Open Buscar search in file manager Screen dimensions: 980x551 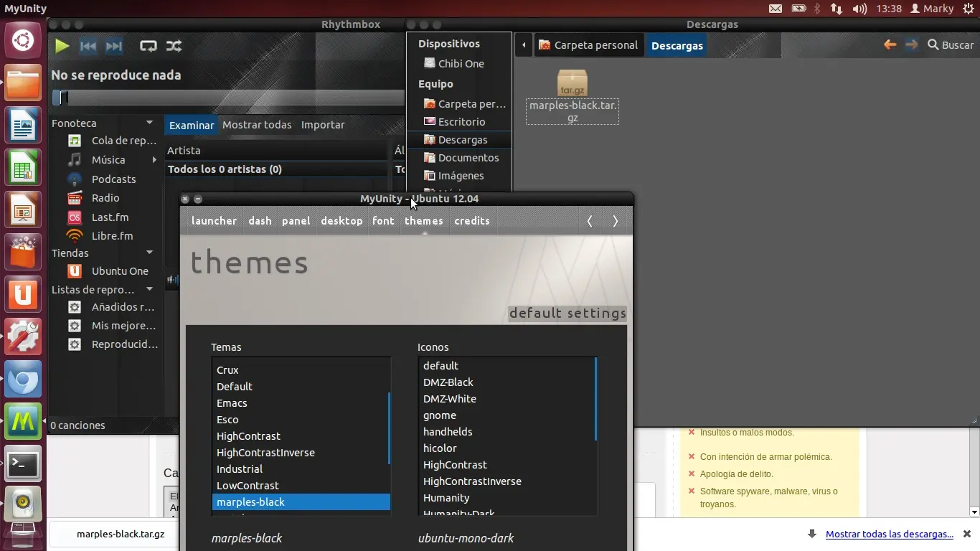(x=951, y=45)
